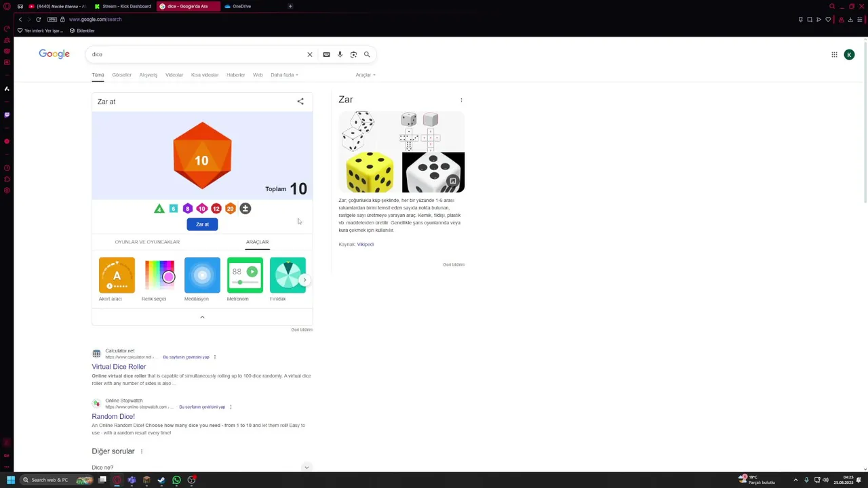Search by image with Lens icon
The height and width of the screenshot is (488, 868).
(353, 54)
